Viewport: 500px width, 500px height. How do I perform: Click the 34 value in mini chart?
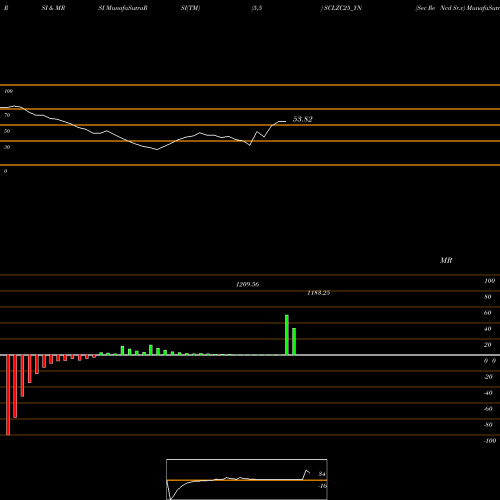pyautogui.click(x=322, y=474)
